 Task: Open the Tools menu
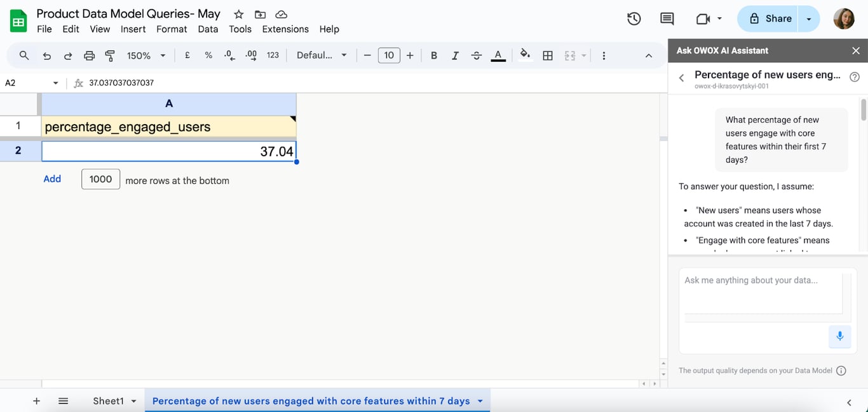(240, 29)
